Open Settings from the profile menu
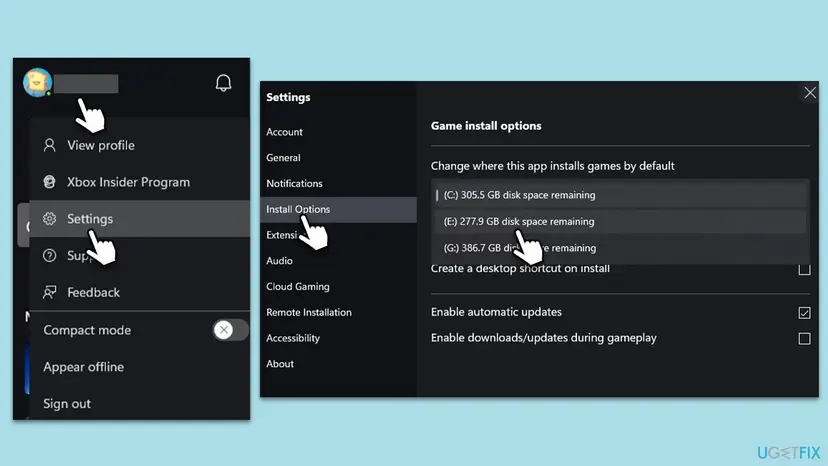 (x=139, y=219)
